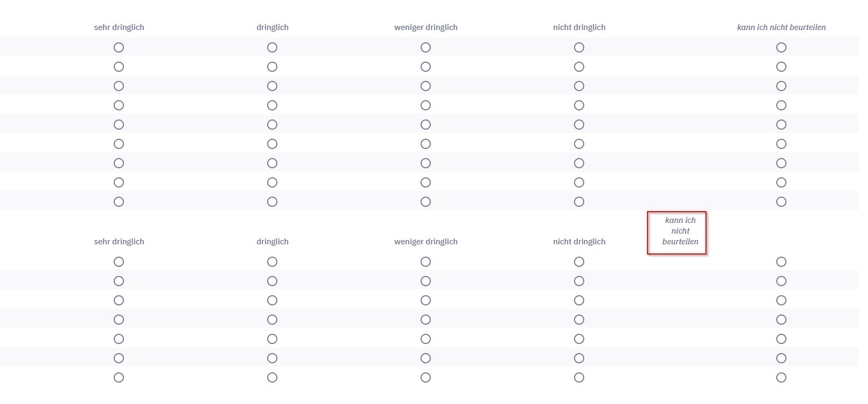
Task: Mark 'kann ich nicht beurteilen' in fifth upper row
Action: coord(781,125)
